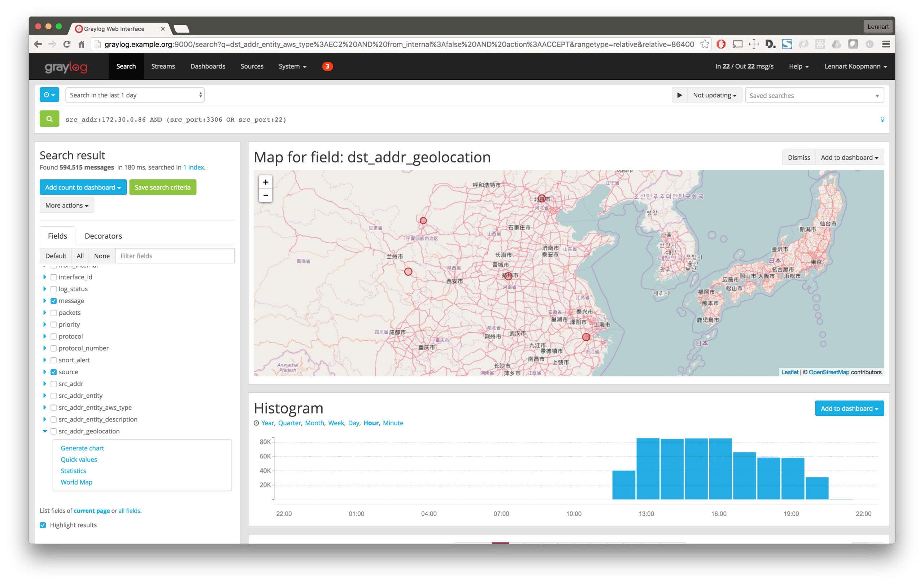Click the search query input field
Viewport: 924px width, 585px height.
pyautogui.click(x=470, y=119)
